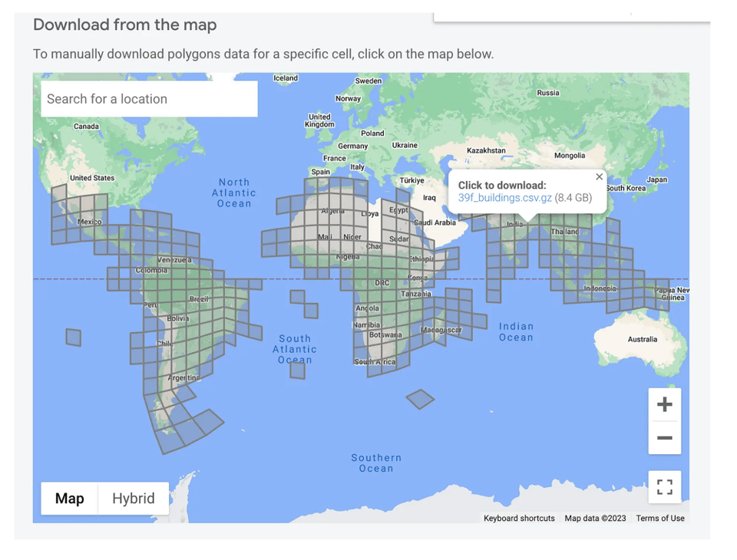Select the lone grid cell in the Pacific west of Chile
The width and height of the screenshot is (737, 560).
(x=74, y=338)
